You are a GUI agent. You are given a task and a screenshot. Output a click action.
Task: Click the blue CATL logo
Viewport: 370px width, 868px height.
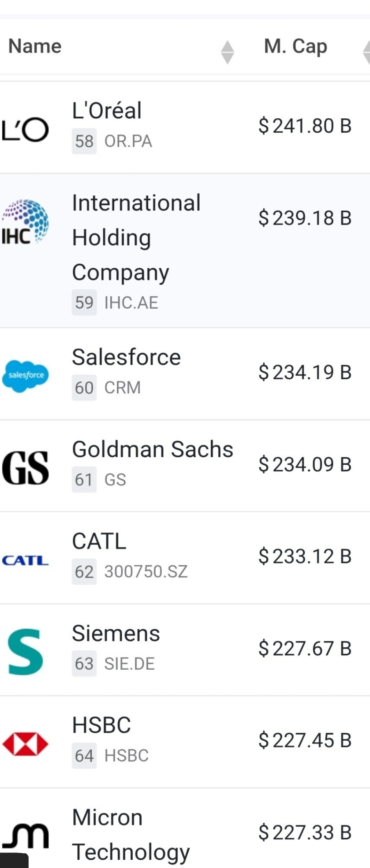pyautogui.click(x=25, y=560)
